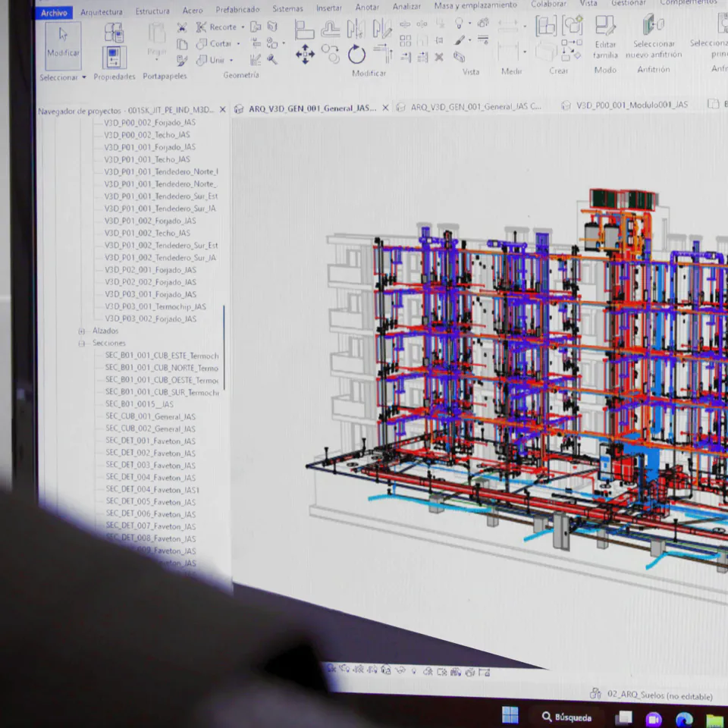Open Microsoft Edge from the taskbar
The width and height of the screenshot is (728, 728).
(684, 719)
